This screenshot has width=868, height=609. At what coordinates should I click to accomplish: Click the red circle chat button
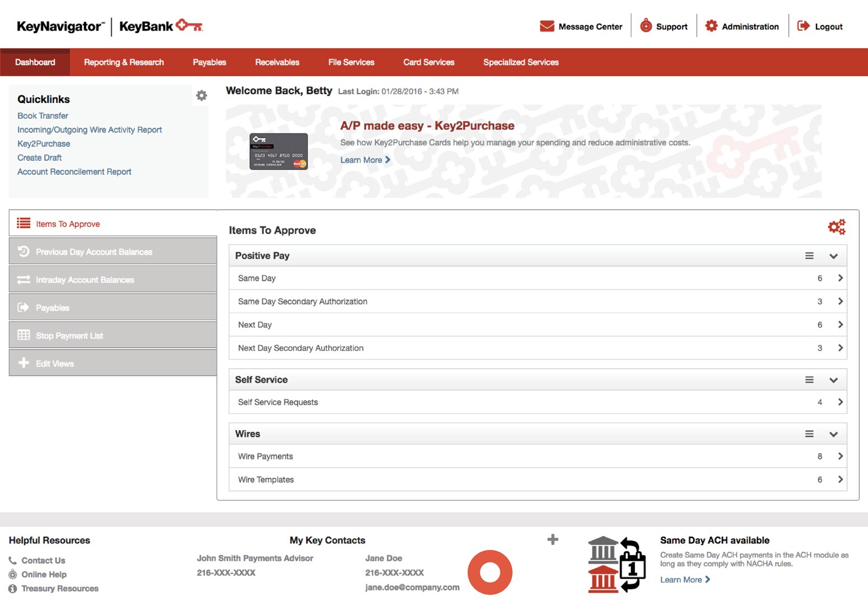[490, 572]
